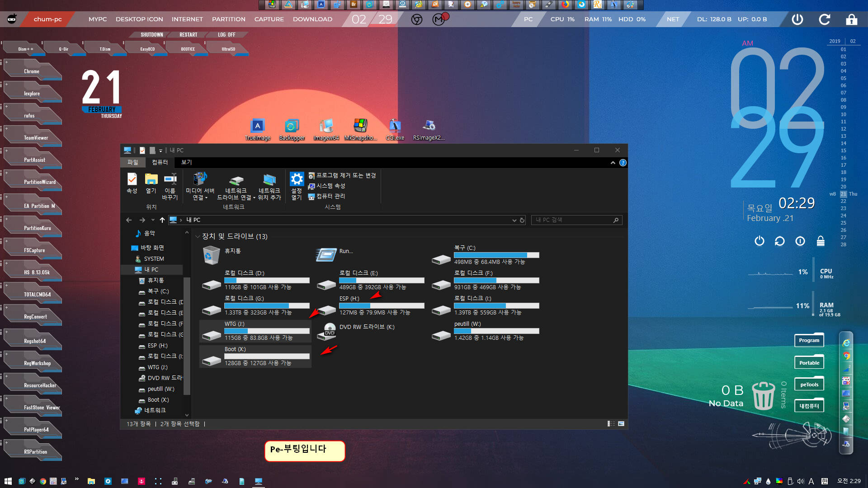Click the Program widget button
Viewport: 868px width, 488px height.
coord(809,340)
